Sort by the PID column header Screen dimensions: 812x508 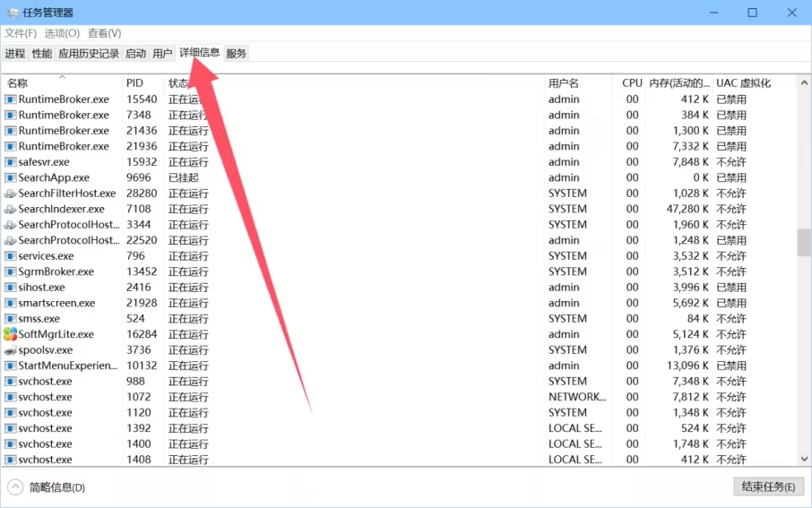[143, 82]
